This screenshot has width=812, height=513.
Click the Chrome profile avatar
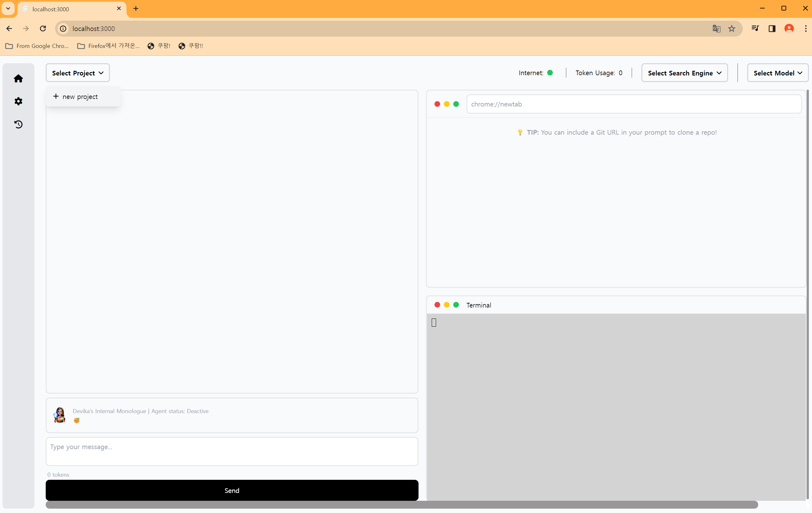(789, 29)
